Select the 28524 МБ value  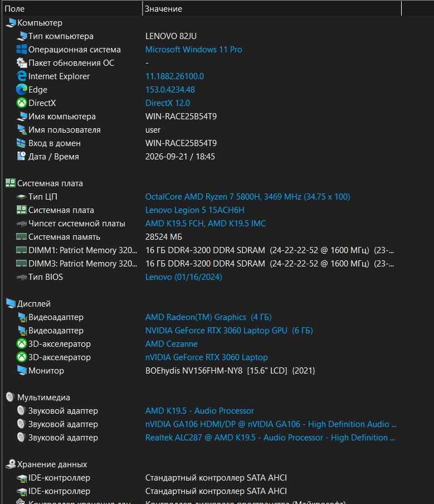pos(163,237)
